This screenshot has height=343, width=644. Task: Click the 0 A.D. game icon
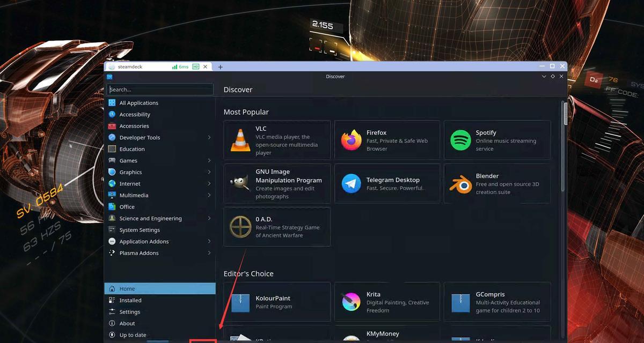(x=240, y=227)
